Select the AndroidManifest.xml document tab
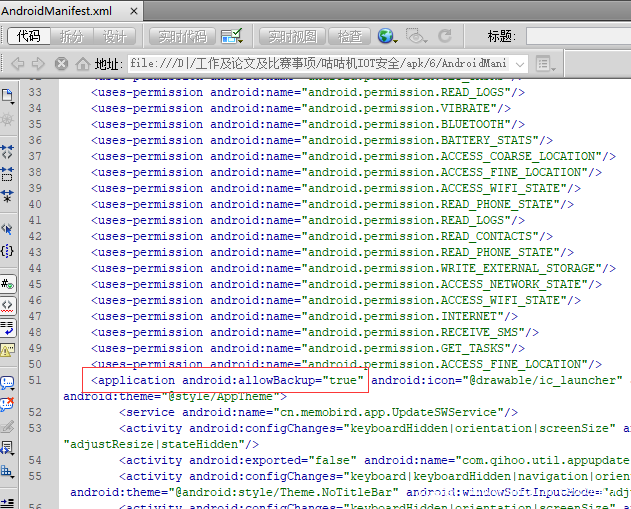Viewport: 631px width, 509px height. [57, 10]
